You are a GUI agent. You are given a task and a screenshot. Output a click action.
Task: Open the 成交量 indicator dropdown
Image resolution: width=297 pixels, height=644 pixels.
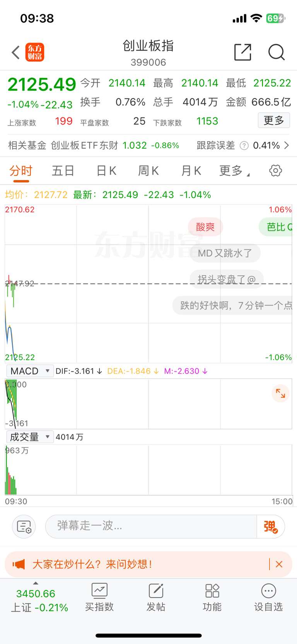click(30, 437)
